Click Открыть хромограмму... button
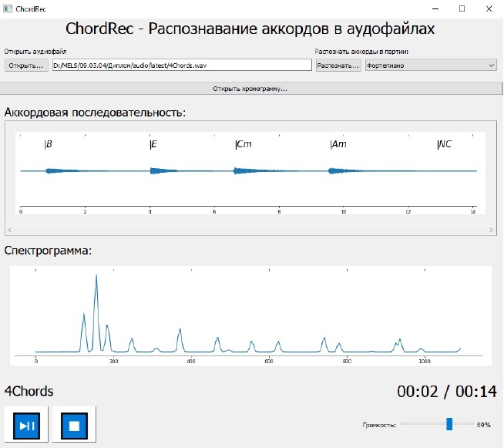 [x=250, y=89]
